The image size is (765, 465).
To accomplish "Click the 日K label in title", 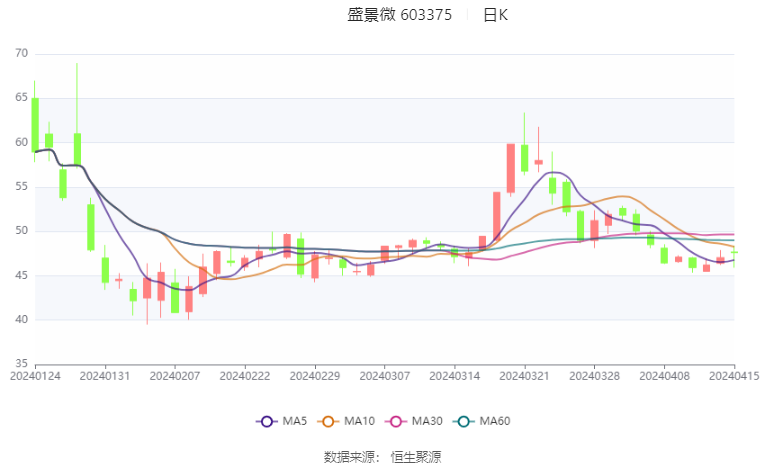I will coord(495,15).
